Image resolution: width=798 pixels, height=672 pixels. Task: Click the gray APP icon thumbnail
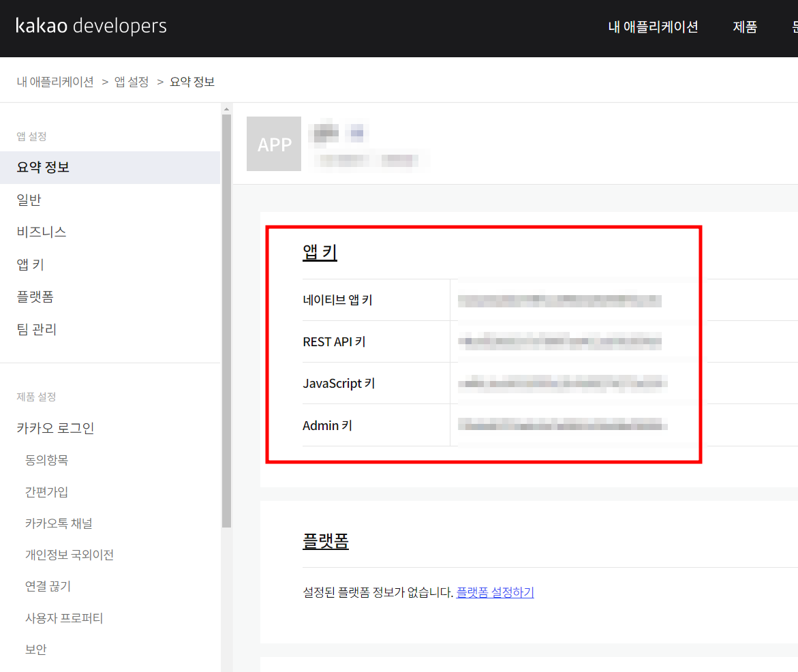[x=274, y=144]
